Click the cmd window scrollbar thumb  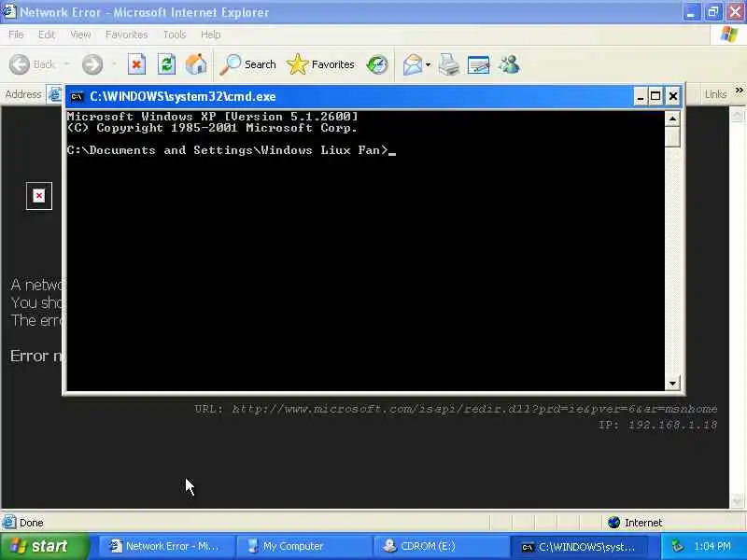point(672,136)
